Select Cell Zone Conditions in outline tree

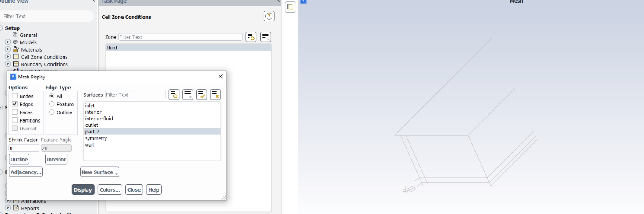click(x=44, y=57)
